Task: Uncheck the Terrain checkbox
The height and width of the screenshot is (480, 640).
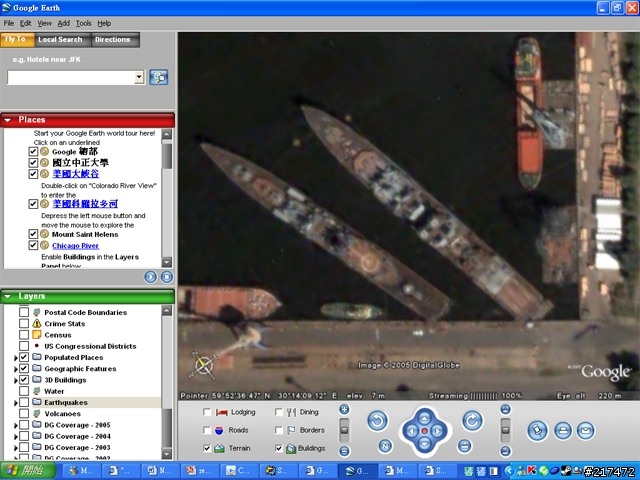Action: [x=207, y=448]
